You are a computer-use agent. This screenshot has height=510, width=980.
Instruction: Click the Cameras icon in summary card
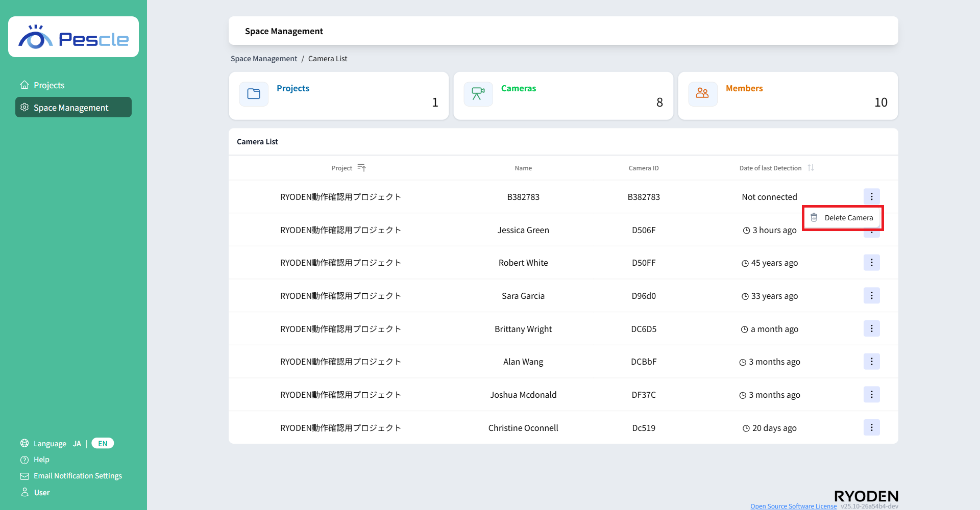(478, 94)
